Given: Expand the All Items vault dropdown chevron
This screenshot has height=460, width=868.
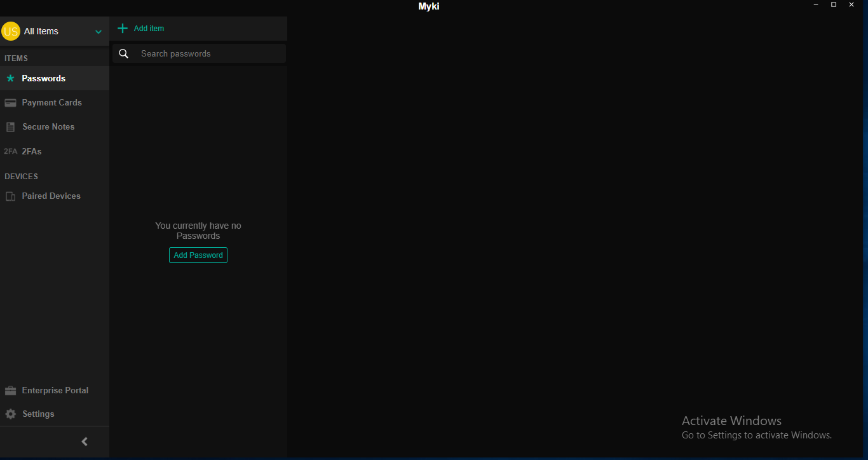Looking at the screenshot, I should coord(98,32).
